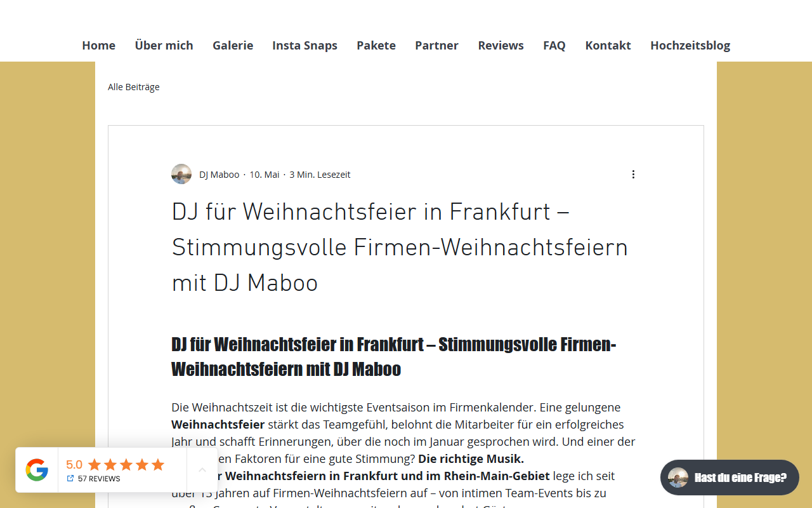Open the Home menu item

[x=99, y=45]
